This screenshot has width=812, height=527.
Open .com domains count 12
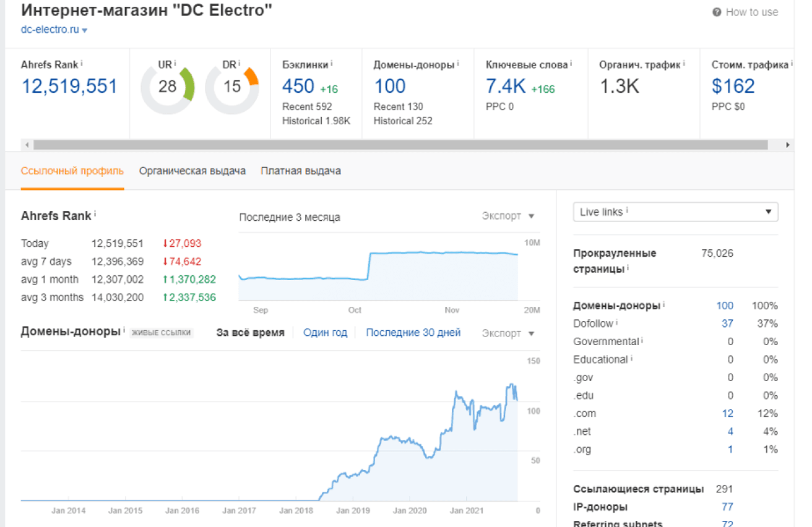point(727,414)
